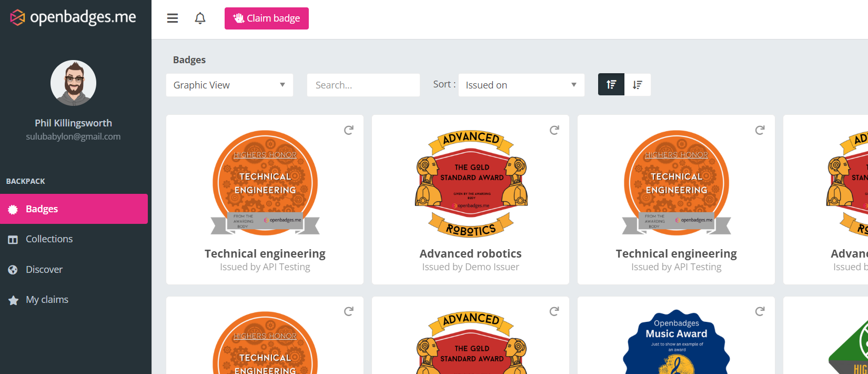
Task: Switch to descending sort order
Action: click(638, 85)
